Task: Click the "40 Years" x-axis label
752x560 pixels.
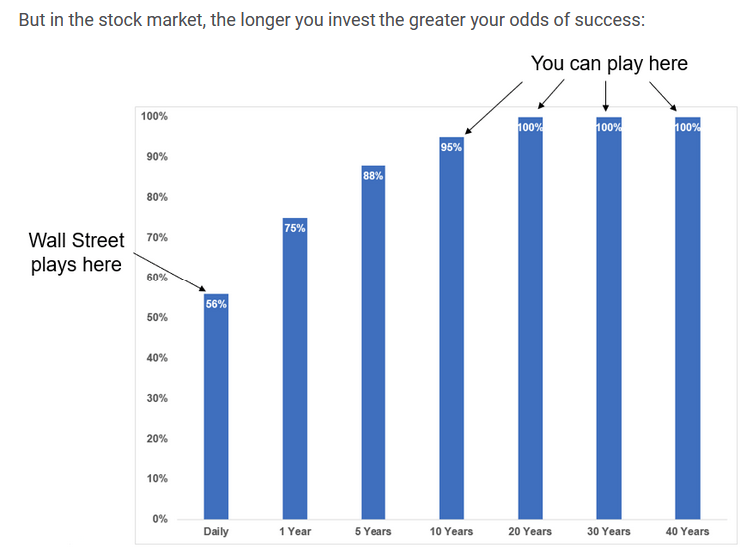Action: [x=687, y=531]
